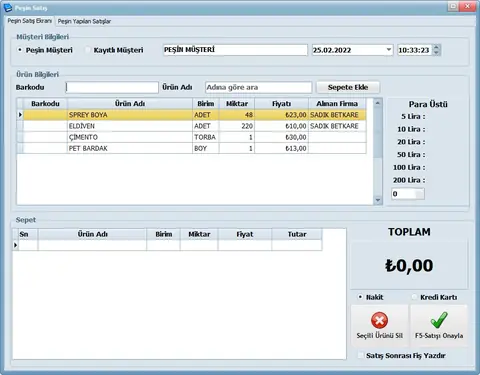Click product list scrollbar down arrow
This screenshot has height=375, width=480.
(x=378, y=200)
